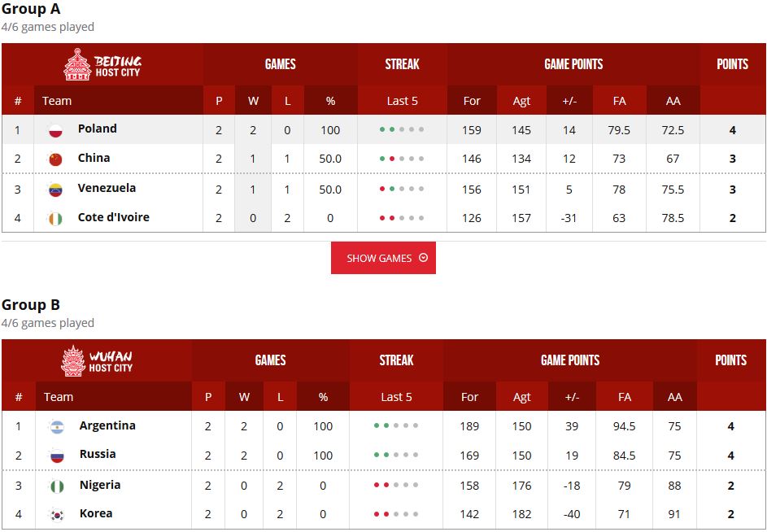The width and height of the screenshot is (767, 532).
Task: Open the Korea team link
Action: click(96, 513)
